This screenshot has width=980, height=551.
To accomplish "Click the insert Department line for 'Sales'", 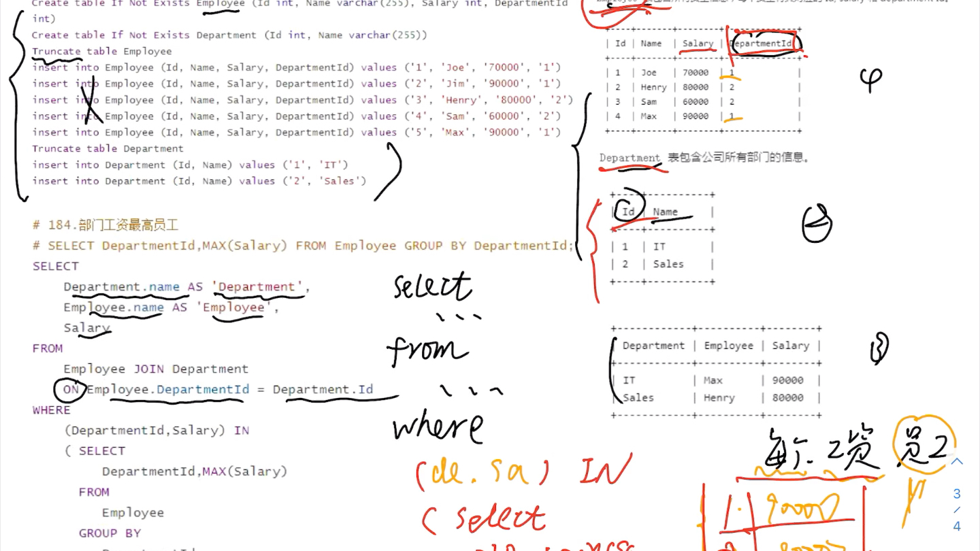I will (x=199, y=182).
